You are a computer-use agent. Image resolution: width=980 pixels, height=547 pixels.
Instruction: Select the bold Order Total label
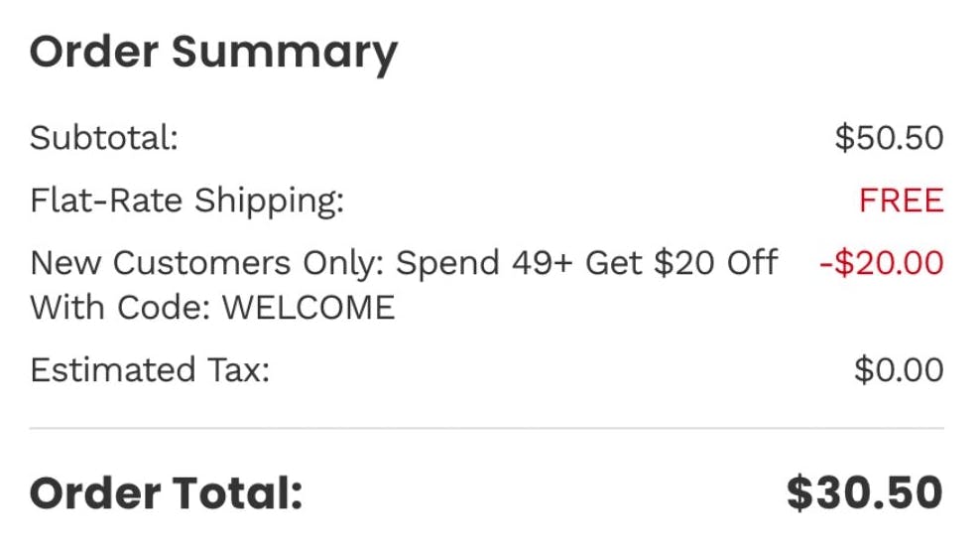coord(166,493)
